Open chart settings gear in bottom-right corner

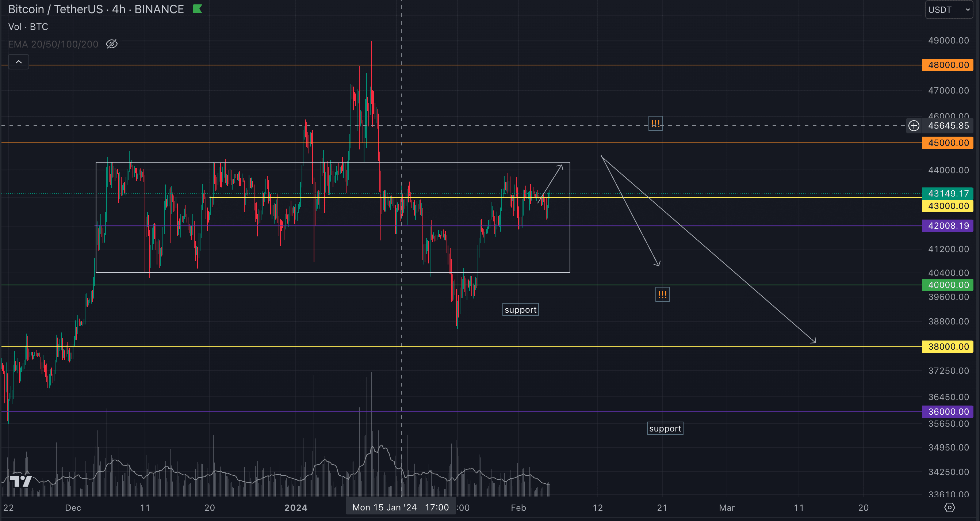tap(950, 507)
